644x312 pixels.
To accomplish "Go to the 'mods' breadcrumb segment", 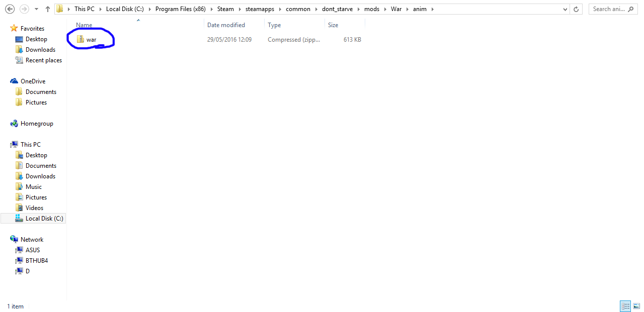I will [372, 9].
